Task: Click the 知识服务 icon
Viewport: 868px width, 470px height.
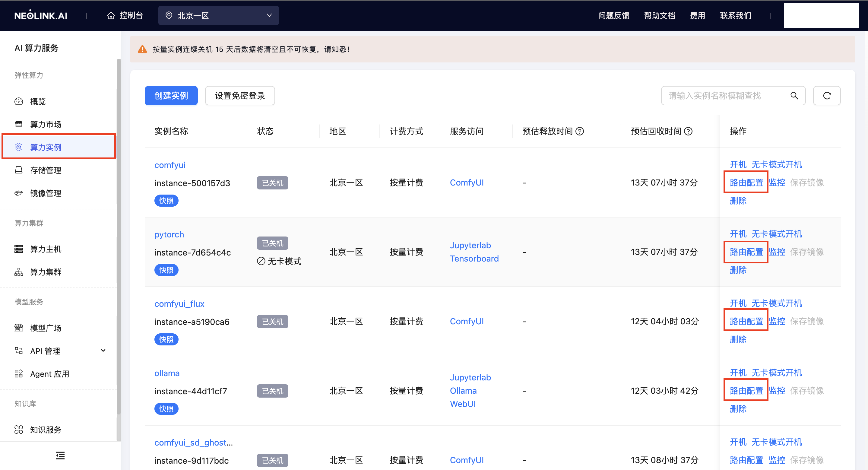Action: (19, 430)
